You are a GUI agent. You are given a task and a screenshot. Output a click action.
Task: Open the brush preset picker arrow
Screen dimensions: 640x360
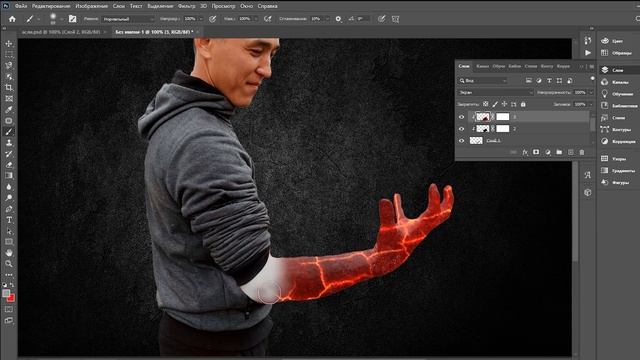pos(61,19)
